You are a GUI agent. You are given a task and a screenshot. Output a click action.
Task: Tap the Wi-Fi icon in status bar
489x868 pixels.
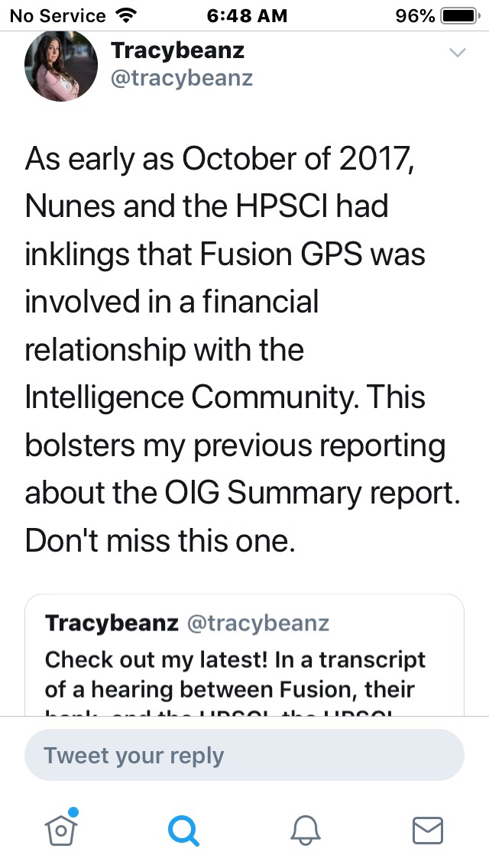pyautogui.click(x=122, y=15)
